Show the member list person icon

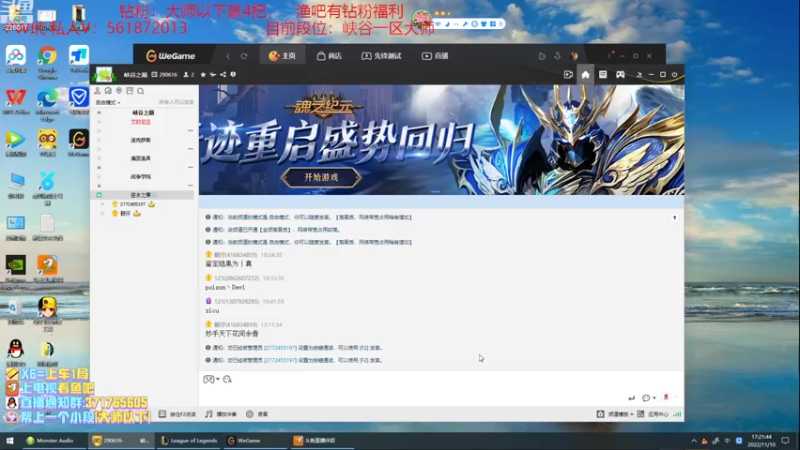[97, 91]
